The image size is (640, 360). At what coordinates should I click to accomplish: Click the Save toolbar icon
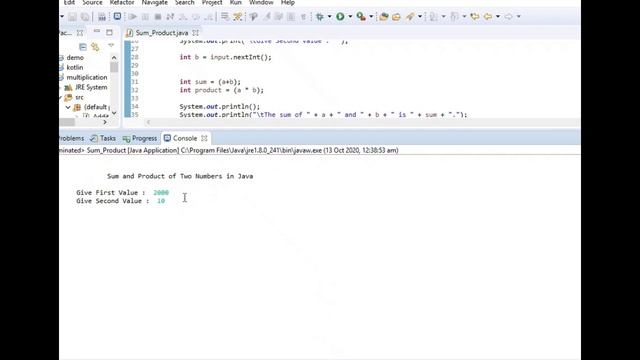click(x=72, y=17)
